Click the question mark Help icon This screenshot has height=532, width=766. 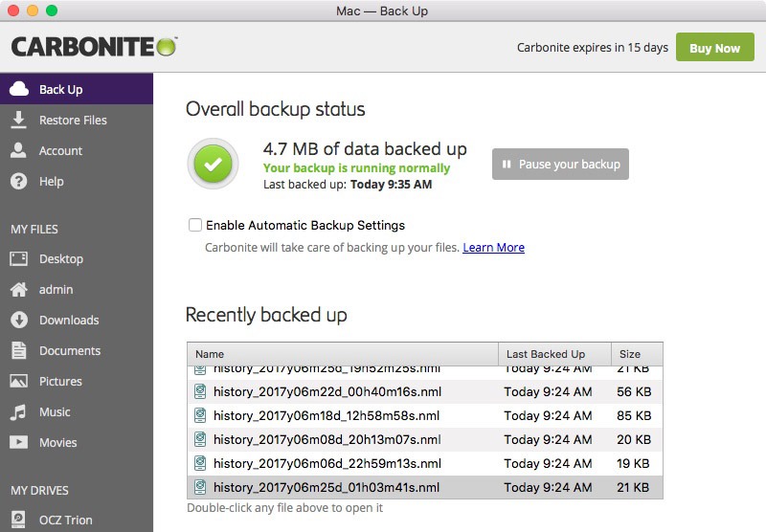18,182
